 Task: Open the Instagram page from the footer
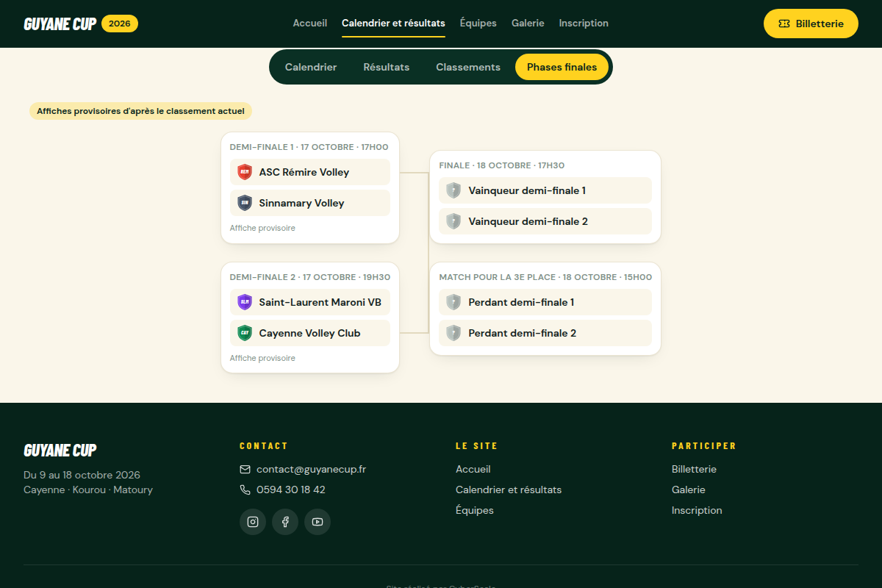[253, 522]
